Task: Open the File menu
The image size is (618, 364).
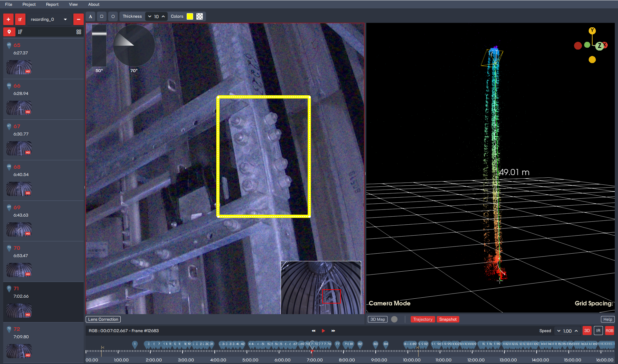Action: 9,4
